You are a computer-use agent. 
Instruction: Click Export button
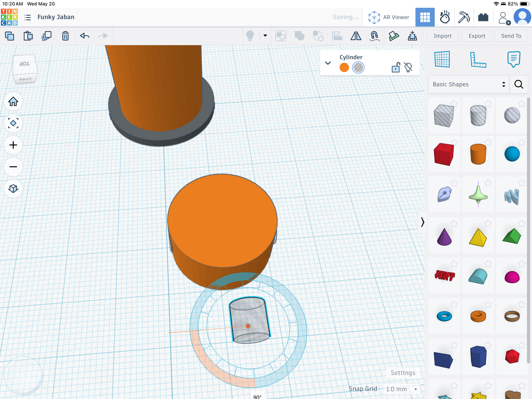tap(477, 36)
